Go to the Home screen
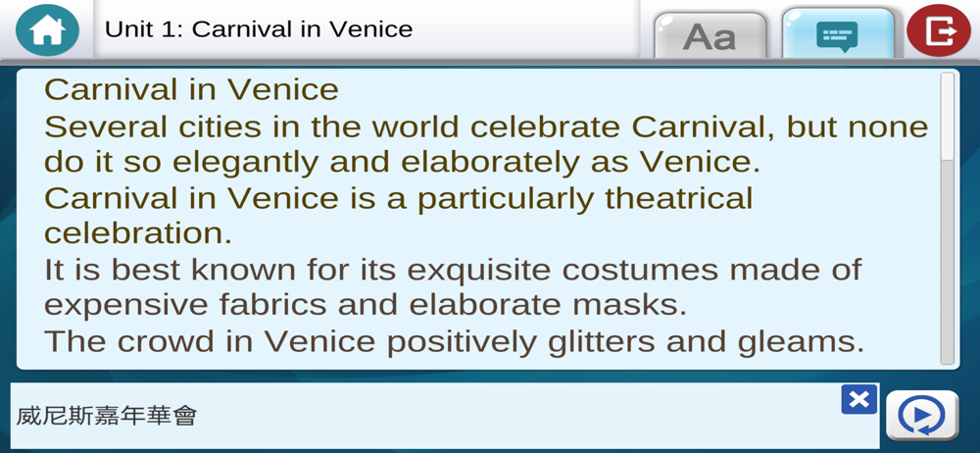980x453 pixels. click(47, 30)
